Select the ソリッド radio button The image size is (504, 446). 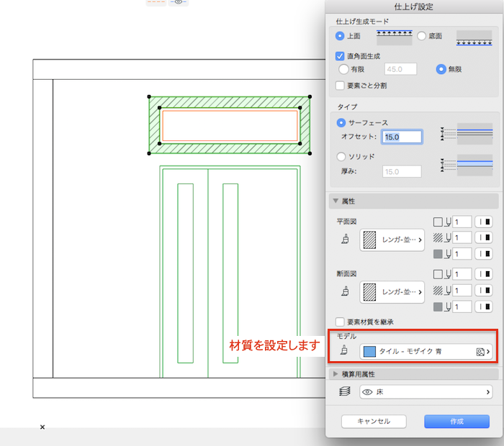click(341, 156)
